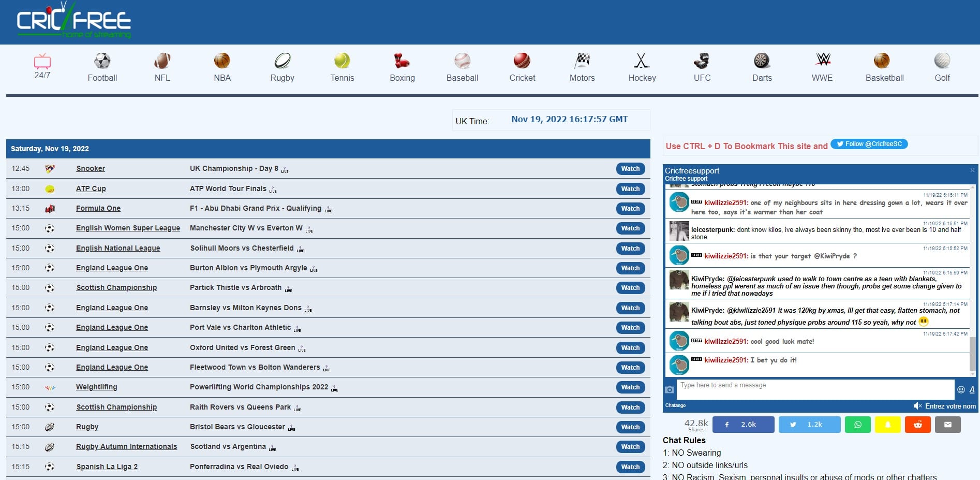Open the Snooker UK Championship link
980x480 pixels.
point(91,168)
